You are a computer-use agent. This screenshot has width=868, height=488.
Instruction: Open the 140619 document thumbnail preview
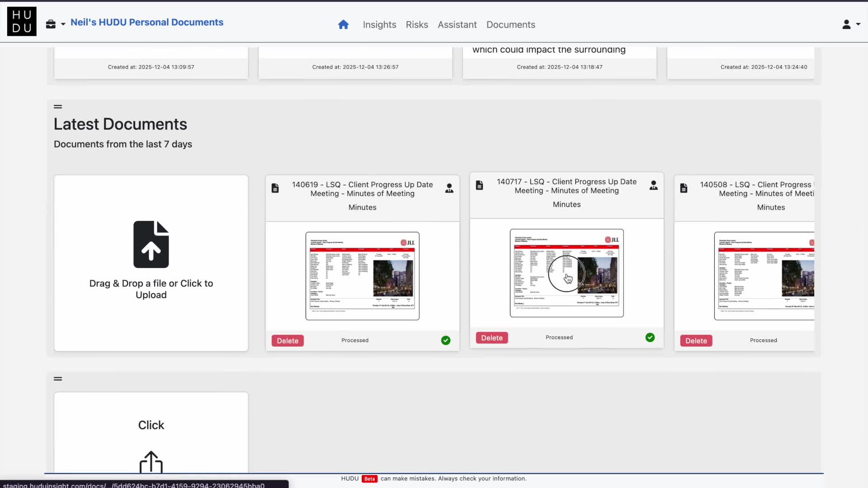pyautogui.click(x=362, y=276)
